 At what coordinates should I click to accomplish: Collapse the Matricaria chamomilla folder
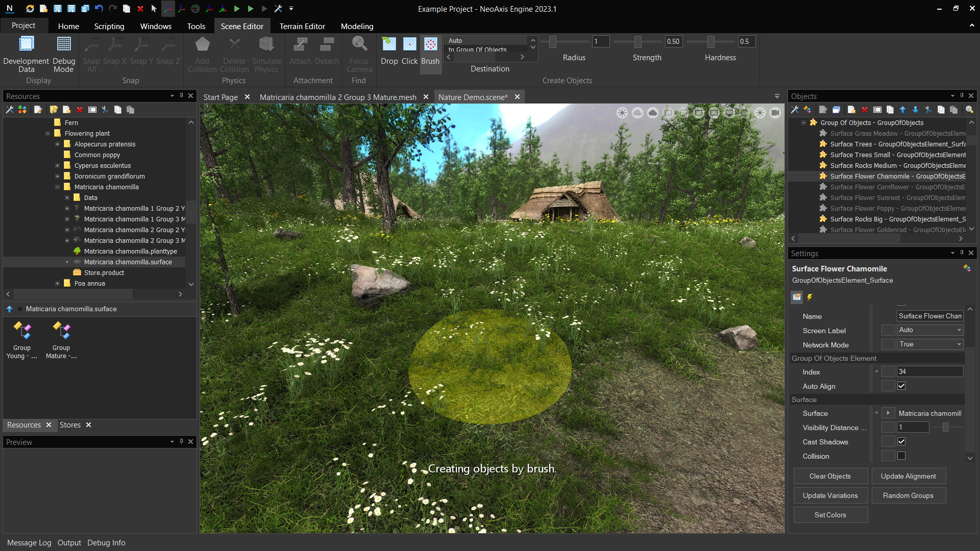[58, 187]
